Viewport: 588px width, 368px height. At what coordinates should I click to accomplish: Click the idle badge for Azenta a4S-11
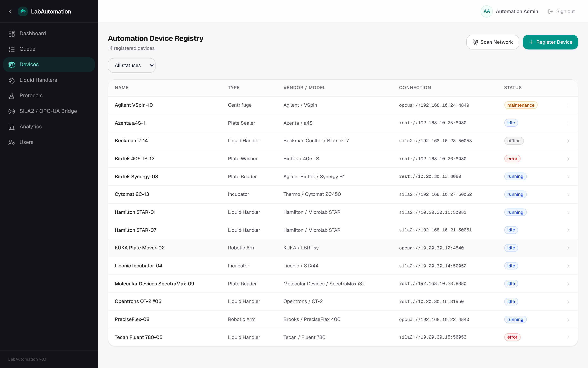coord(511,123)
